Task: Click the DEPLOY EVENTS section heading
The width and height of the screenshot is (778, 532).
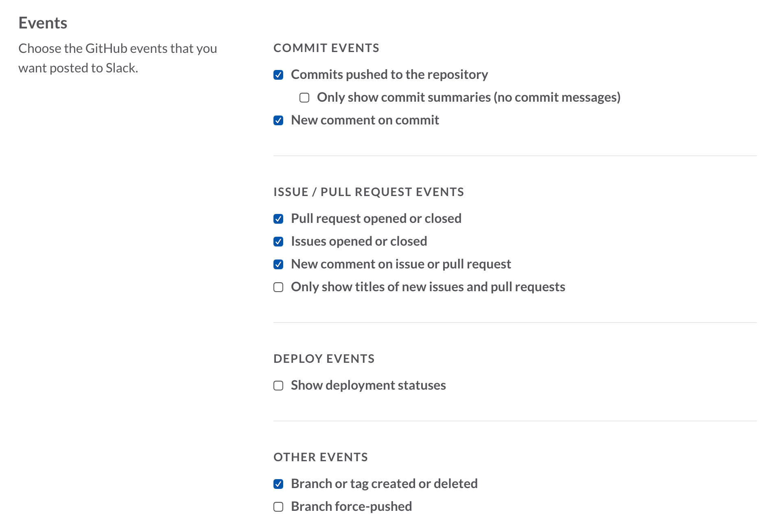Action: pos(324,359)
